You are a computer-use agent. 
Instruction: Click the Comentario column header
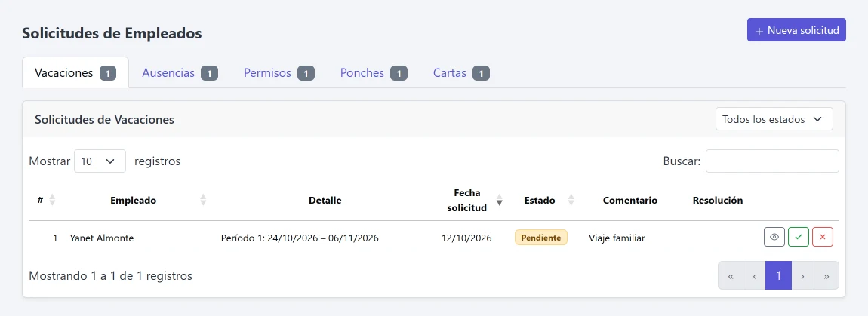tap(630, 201)
